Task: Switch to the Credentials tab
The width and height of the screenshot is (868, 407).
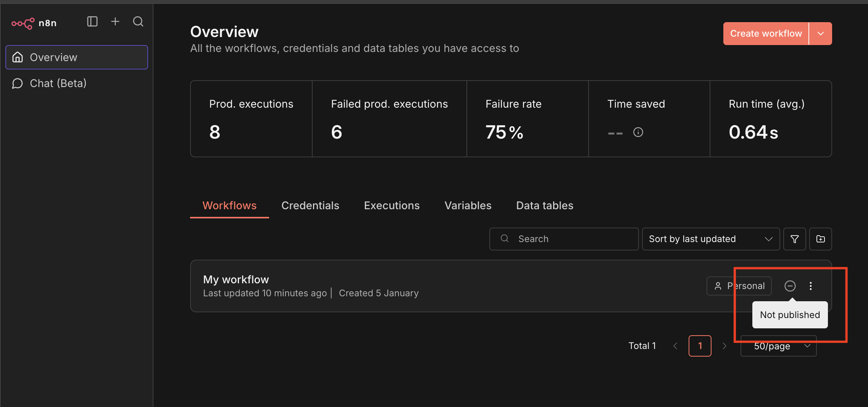Action: coord(310,205)
